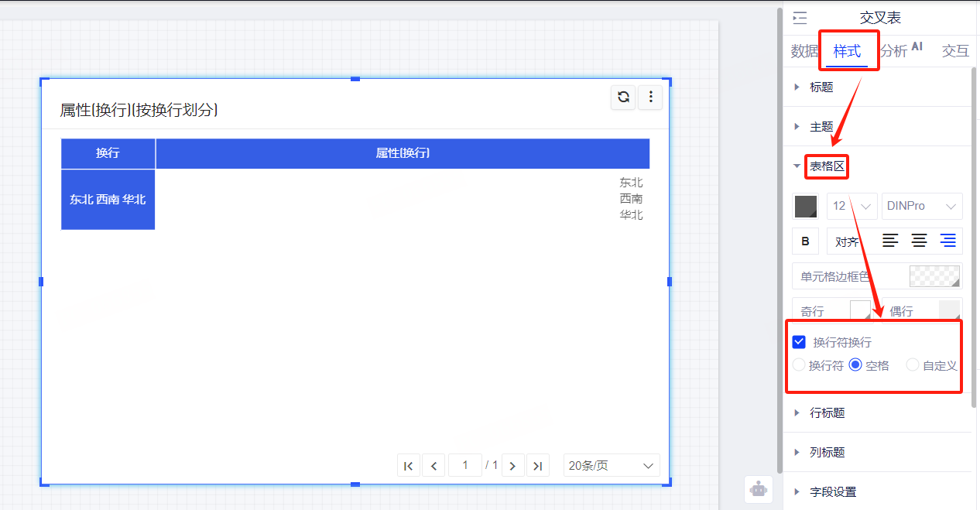Screen dimensions: 980x510
Task: Open the 20条/页 page size dropdown
Action: point(611,465)
